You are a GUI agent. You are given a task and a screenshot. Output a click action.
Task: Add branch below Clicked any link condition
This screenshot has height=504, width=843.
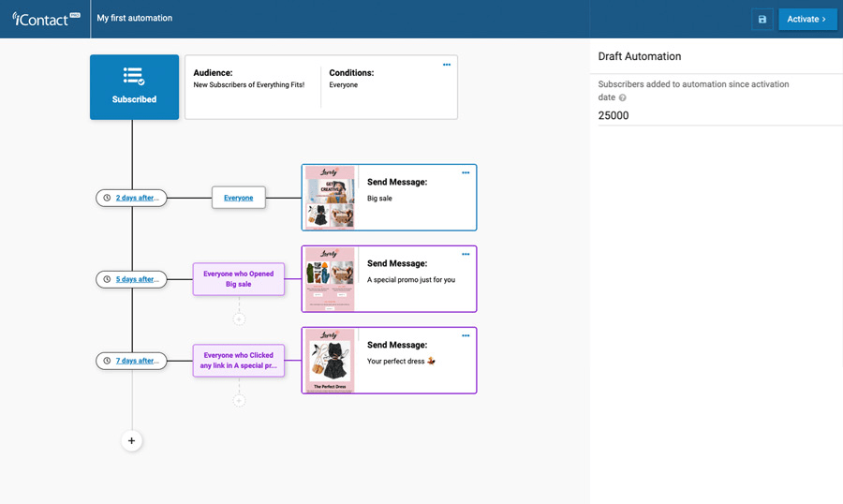239,401
